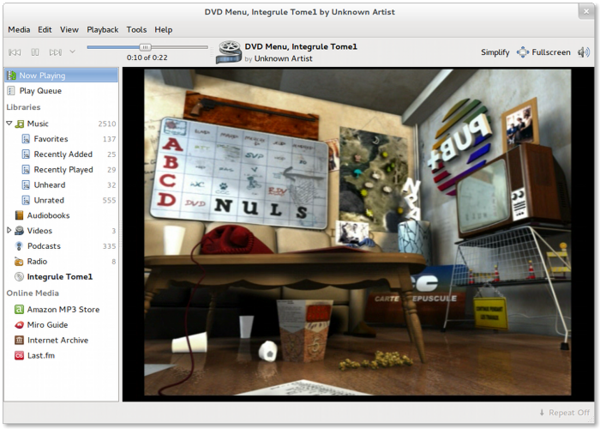The height and width of the screenshot is (429, 600).
Task: Click the film reel icon beside the title
Action: (229, 51)
